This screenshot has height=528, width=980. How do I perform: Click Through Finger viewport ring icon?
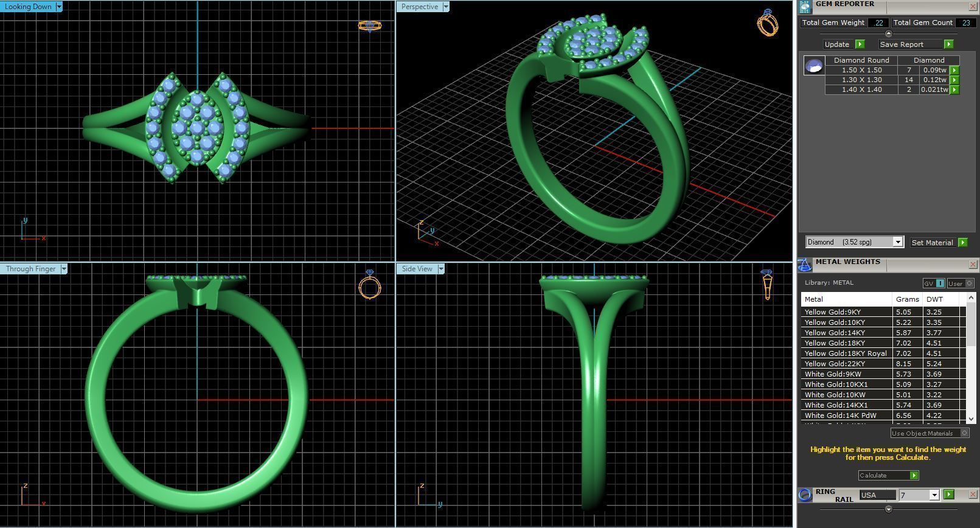370,285
